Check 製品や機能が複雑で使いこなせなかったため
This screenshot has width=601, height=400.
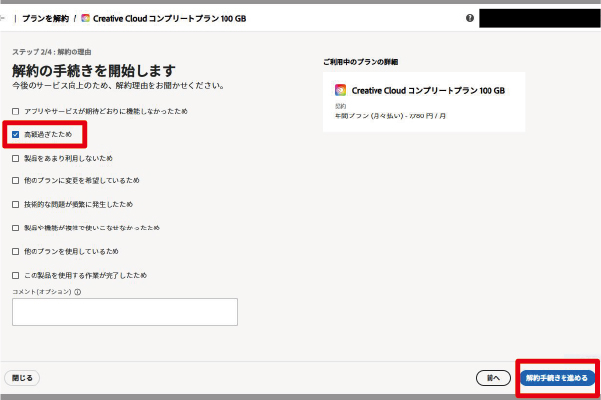click(15, 228)
